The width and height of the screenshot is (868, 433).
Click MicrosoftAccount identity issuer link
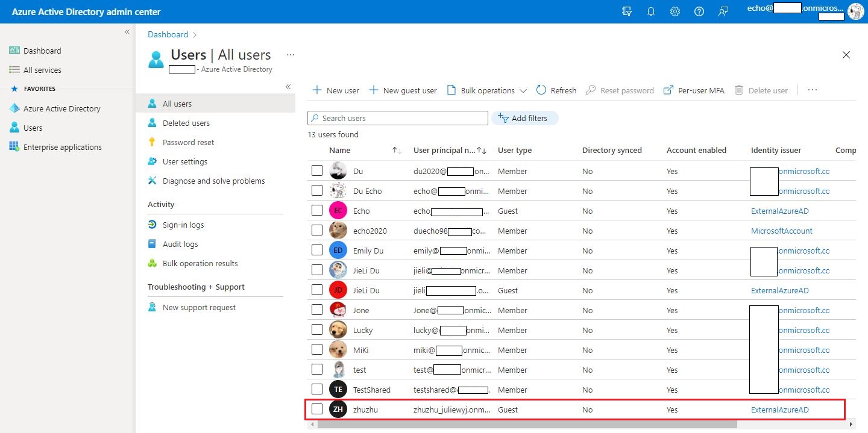pyautogui.click(x=782, y=231)
